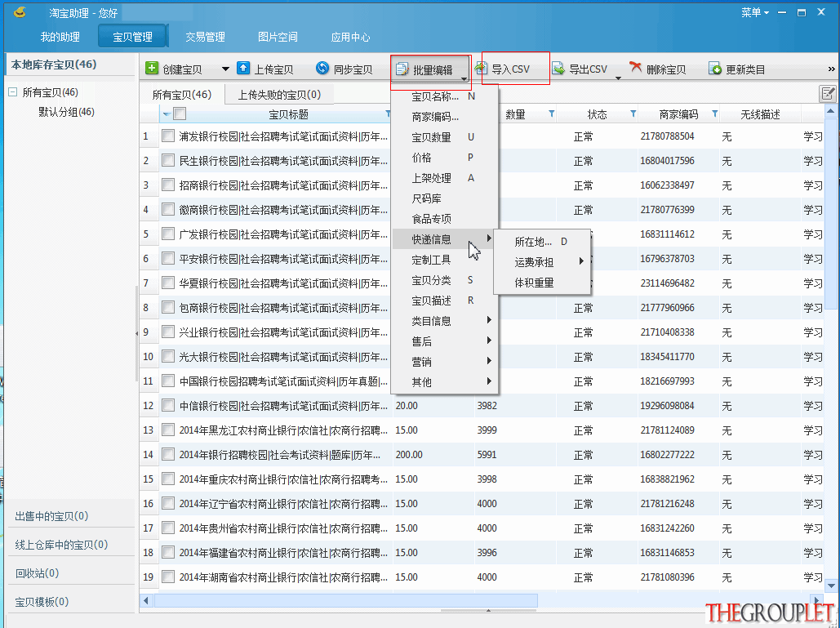Choose 所在地 from the 快递信息 submenu

point(541,242)
